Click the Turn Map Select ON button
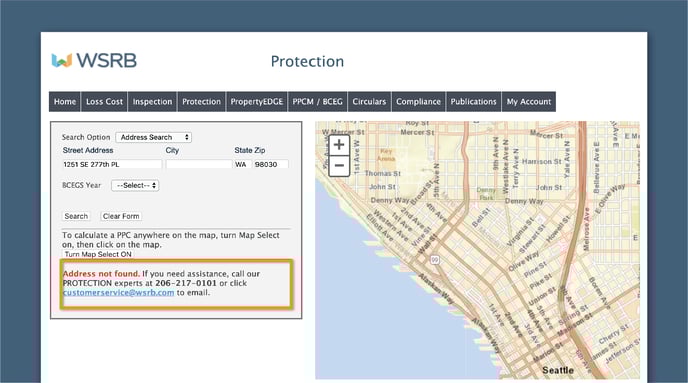This screenshot has width=688, height=383. point(98,254)
